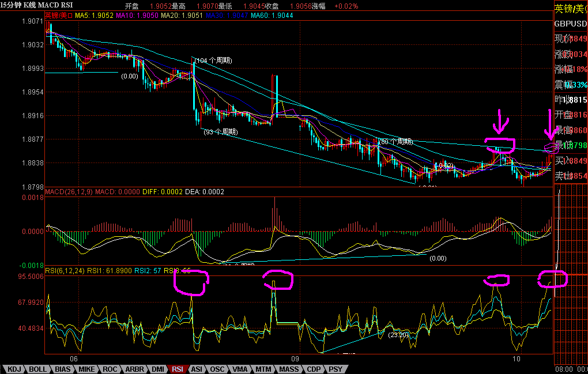Switch to the KDJ indicator tab
The width and height of the screenshot is (588, 374).
point(14,369)
